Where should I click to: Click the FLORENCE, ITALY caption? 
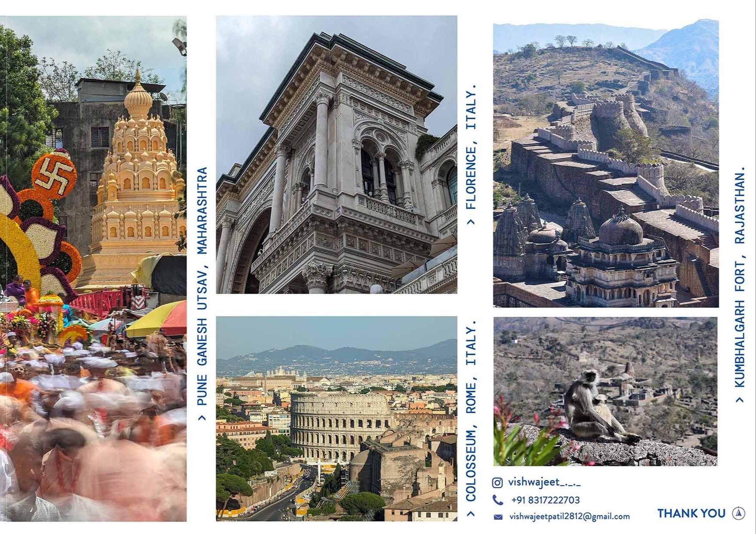pos(471,147)
